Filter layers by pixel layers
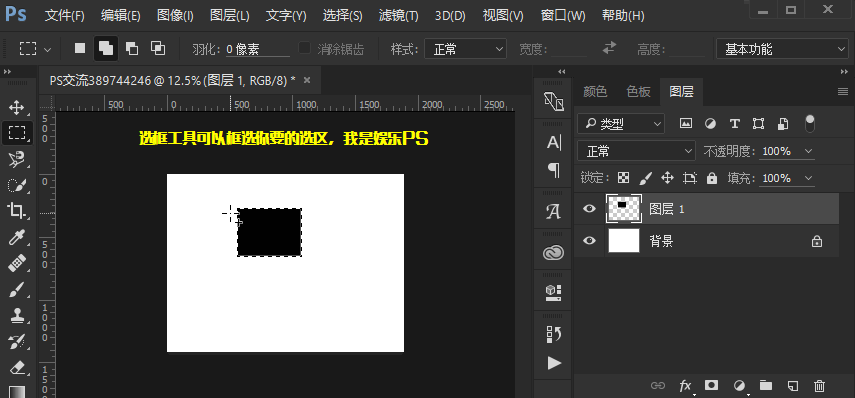The image size is (855, 398). click(x=685, y=123)
